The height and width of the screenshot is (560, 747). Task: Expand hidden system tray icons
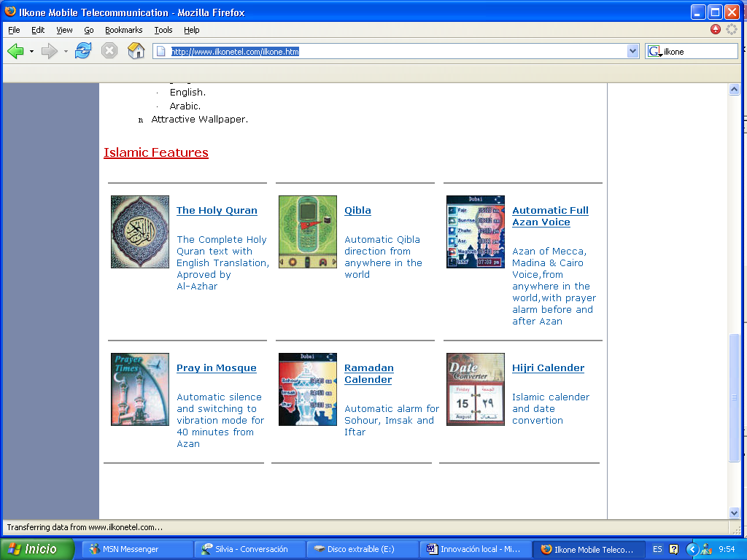pos(692,549)
